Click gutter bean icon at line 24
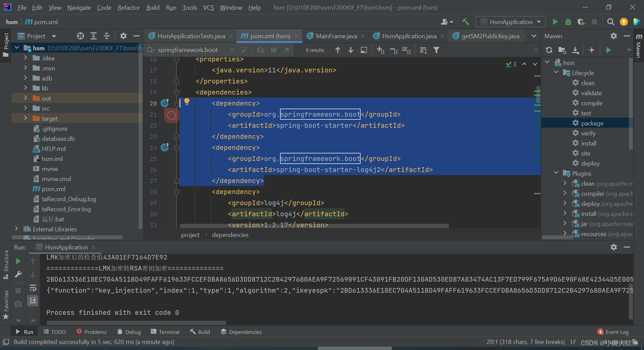Viewport: 644px width, 350px height. (165, 147)
